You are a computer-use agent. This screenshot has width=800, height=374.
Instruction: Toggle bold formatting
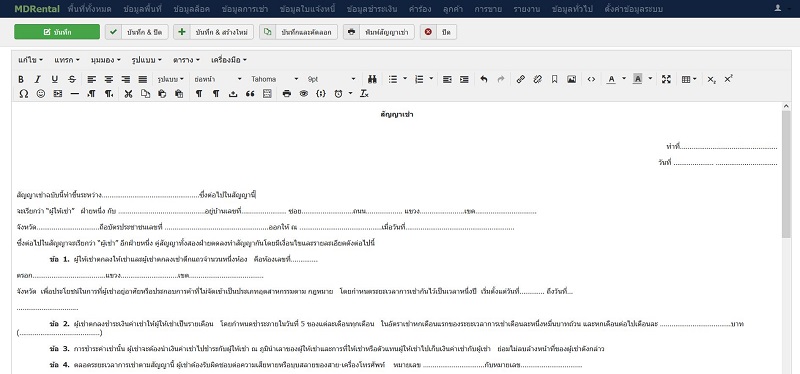tap(21, 79)
